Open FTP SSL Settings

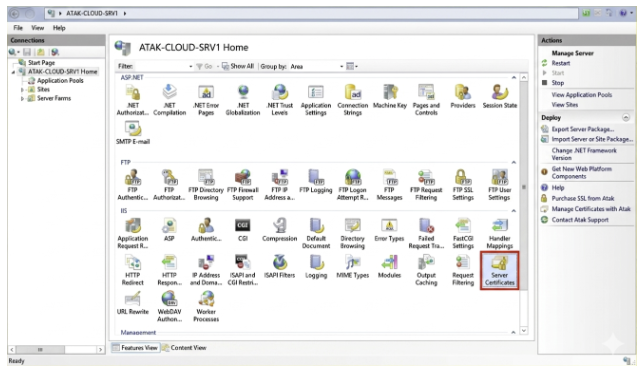[x=463, y=185]
